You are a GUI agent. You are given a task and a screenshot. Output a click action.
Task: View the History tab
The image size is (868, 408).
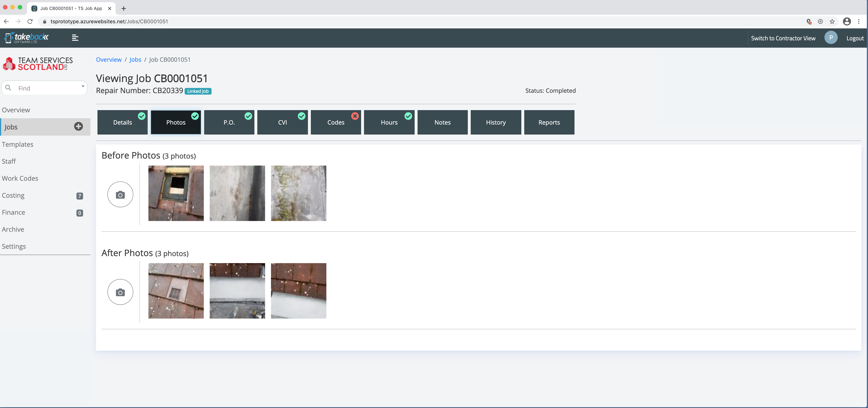point(496,122)
